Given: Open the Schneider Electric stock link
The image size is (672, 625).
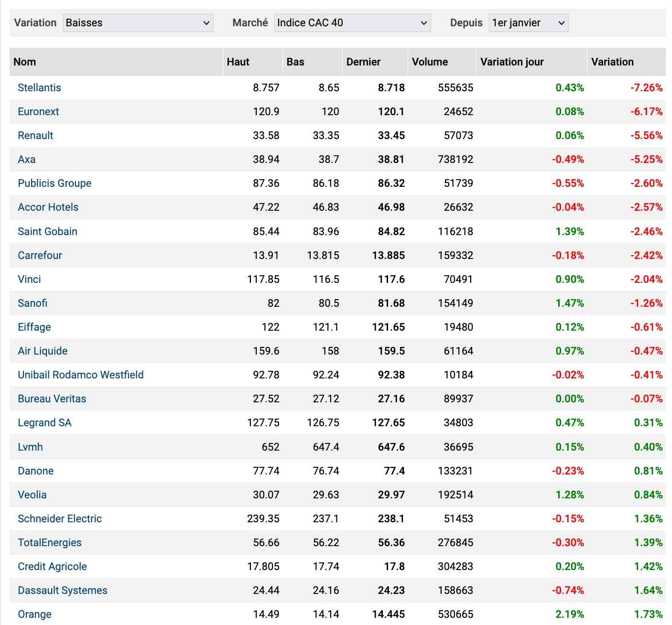Looking at the screenshot, I should (x=60, y=519).
